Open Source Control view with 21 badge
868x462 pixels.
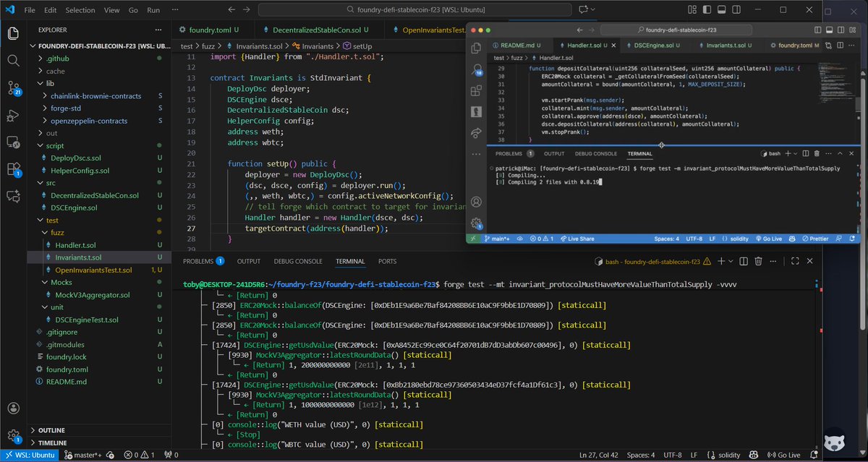tap(14, 88)
